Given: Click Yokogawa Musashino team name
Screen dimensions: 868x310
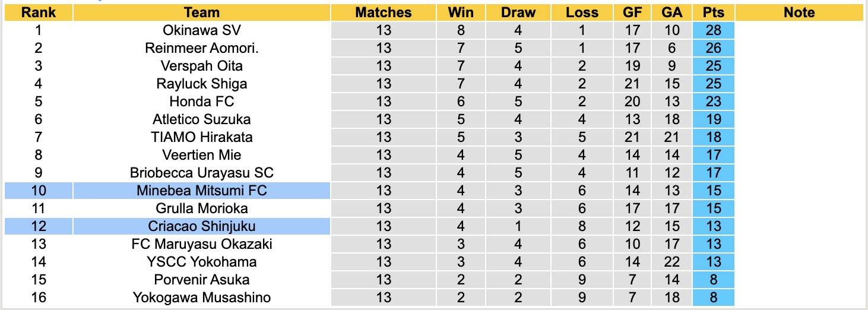Looking at the screenshot, I should tap(201, 298).
